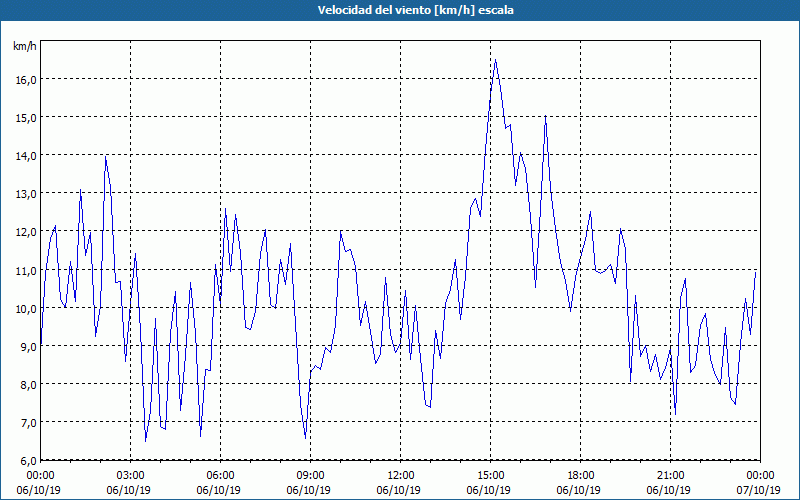Image resolution: width=800 pixels, height=500 pixels.
Task: Click the "21:00" x-axis time label
Action: coord(670,476)
